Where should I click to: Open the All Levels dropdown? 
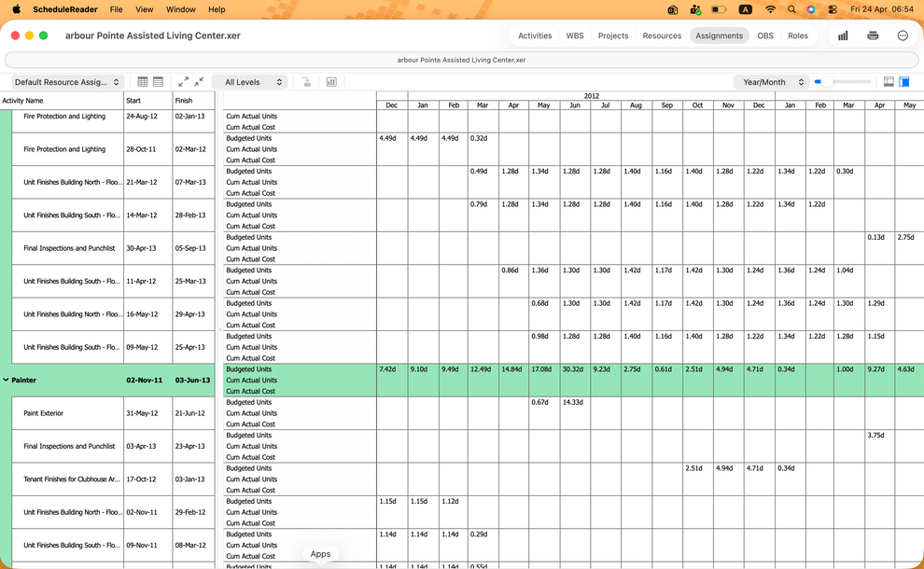coord(249,82)
